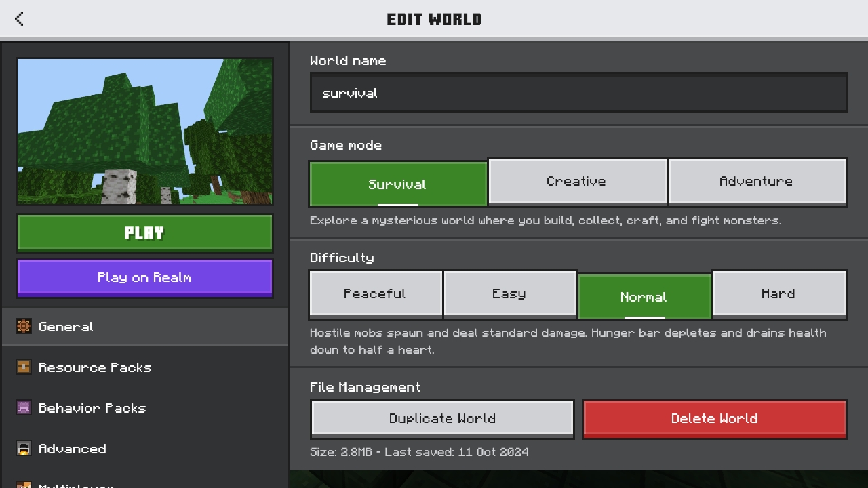Go back using the arrow icon

[19, 19]
